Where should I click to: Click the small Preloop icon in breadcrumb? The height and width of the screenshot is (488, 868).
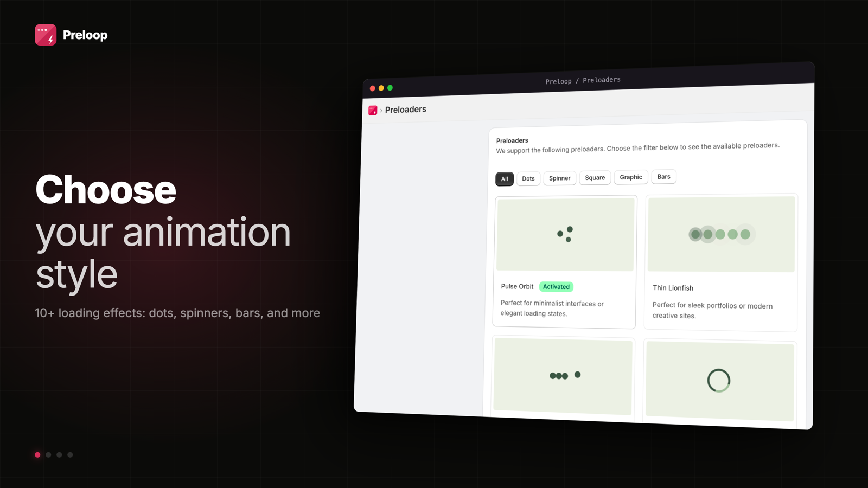click(373, 111)
